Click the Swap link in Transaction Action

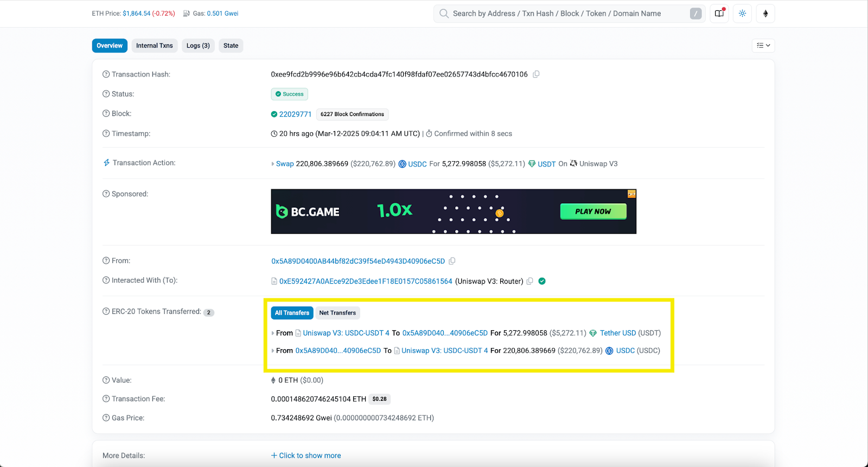285,164
